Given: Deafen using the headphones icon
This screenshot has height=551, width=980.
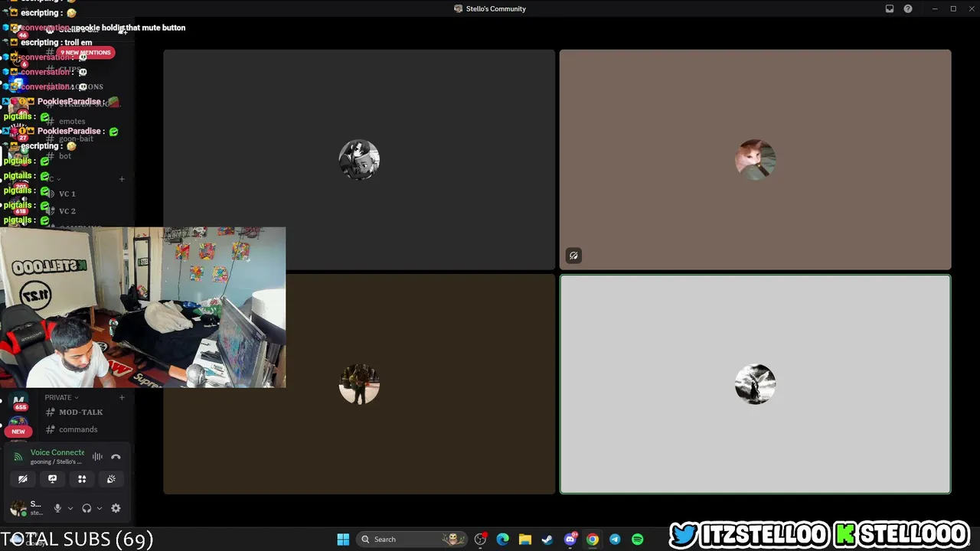Looking at the screenshot, I should (x=87, y=508).
